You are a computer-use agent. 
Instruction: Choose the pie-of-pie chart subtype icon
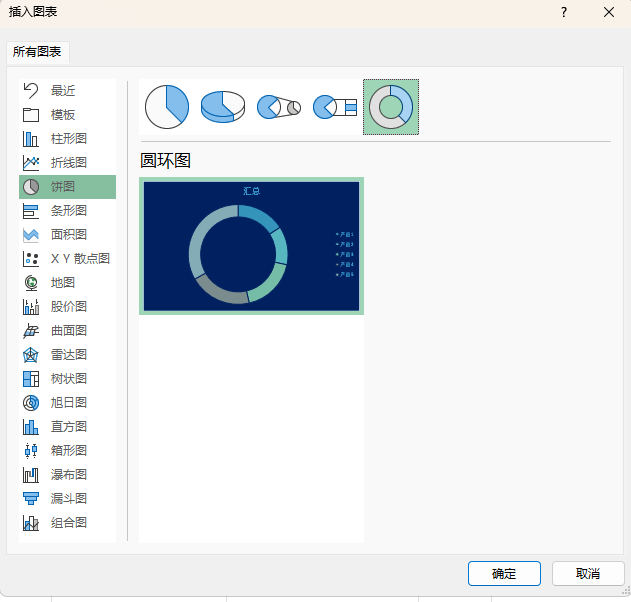[x=279, y=107]
